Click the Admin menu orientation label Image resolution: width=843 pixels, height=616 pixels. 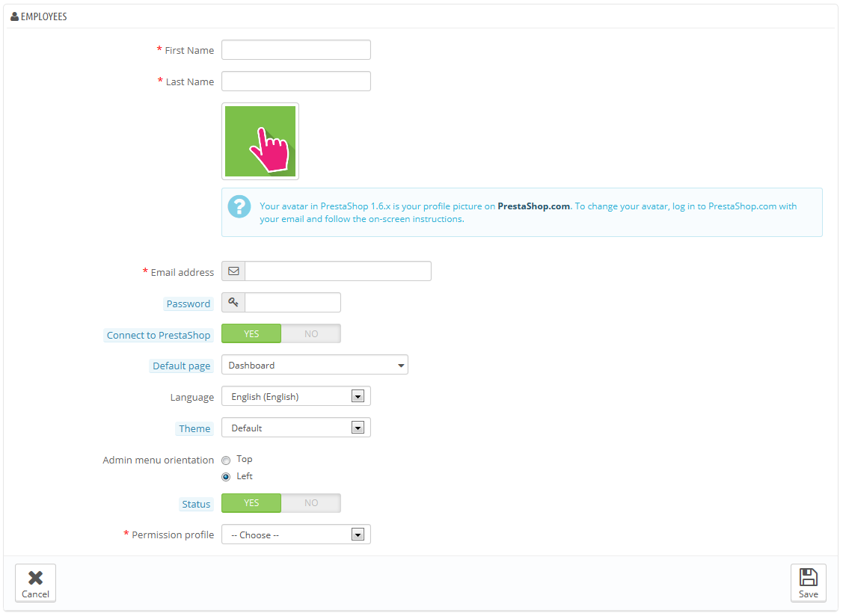tap(158, 460)
